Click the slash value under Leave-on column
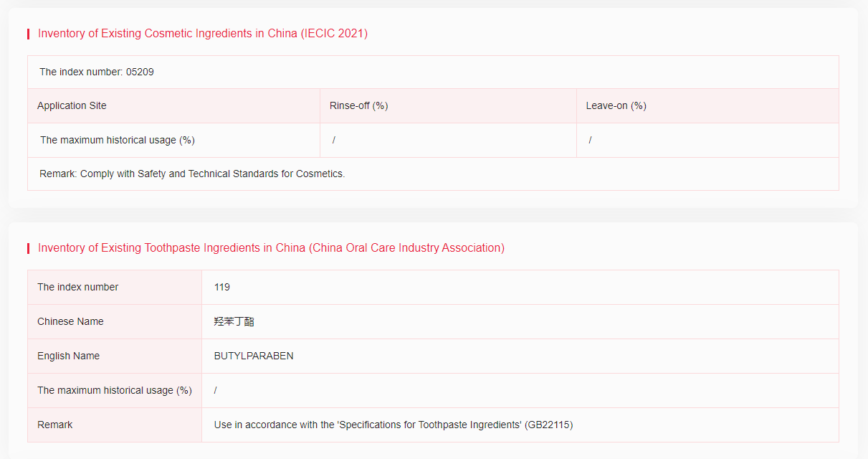Screen dimensions: 868x459 point(590,140)
